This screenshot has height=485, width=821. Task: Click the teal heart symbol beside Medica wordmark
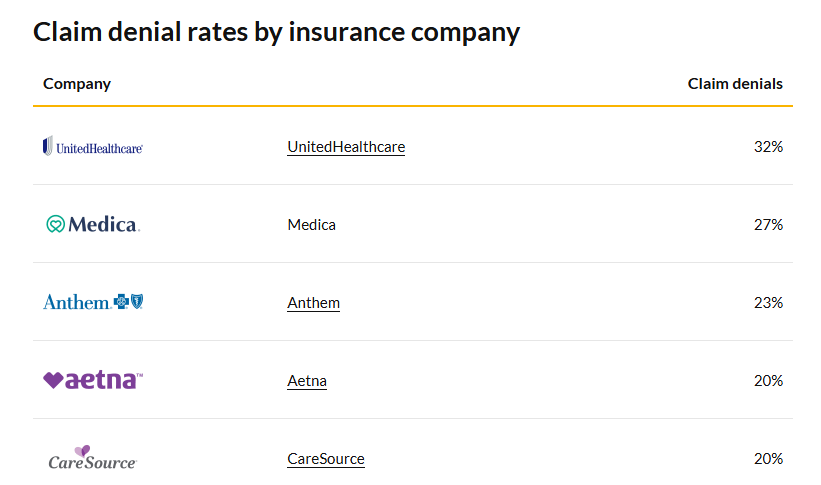coord(55,224)
